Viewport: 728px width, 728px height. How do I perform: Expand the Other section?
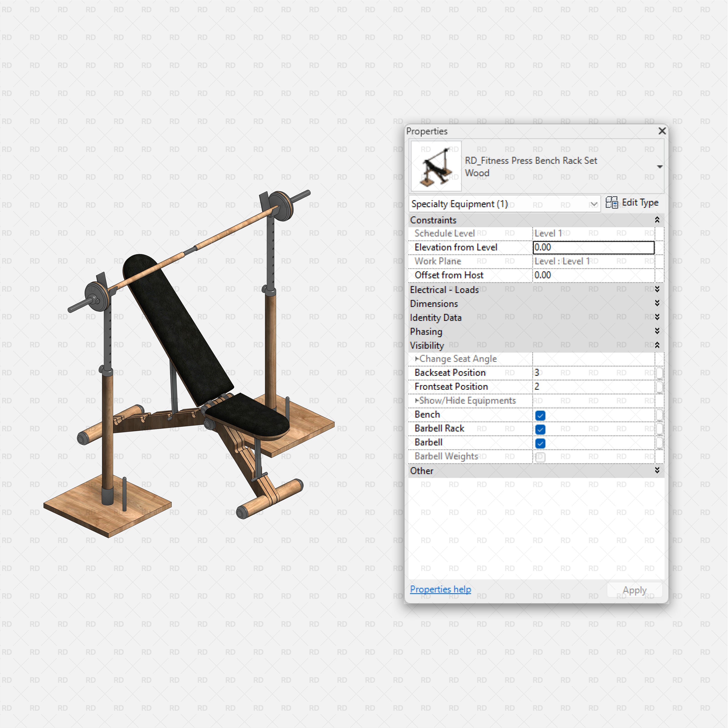657,471
